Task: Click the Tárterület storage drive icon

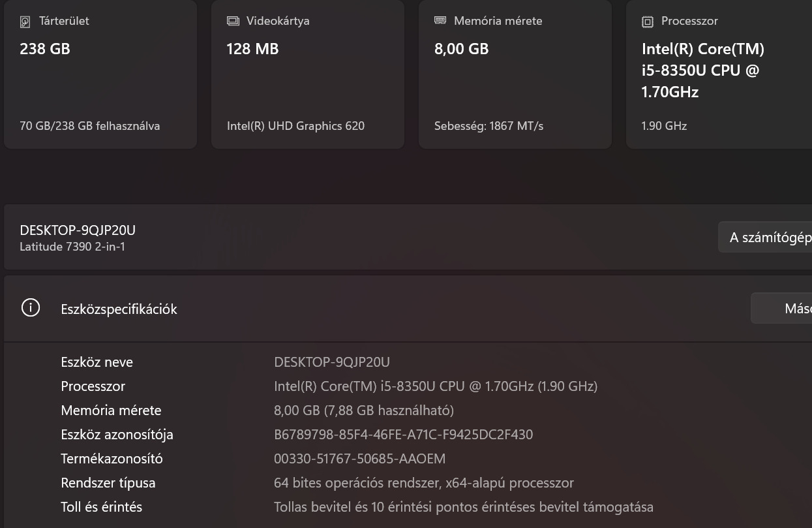Action: [x=25, y=22]
